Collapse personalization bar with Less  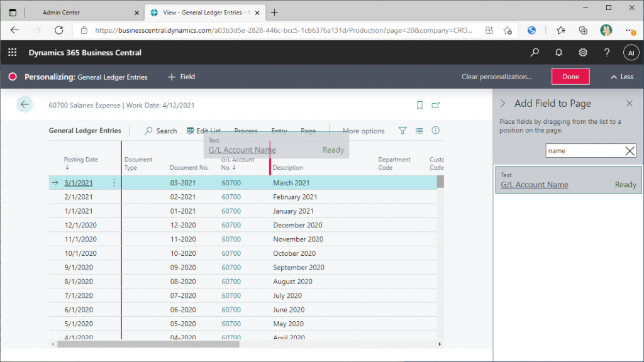[622, 77]
